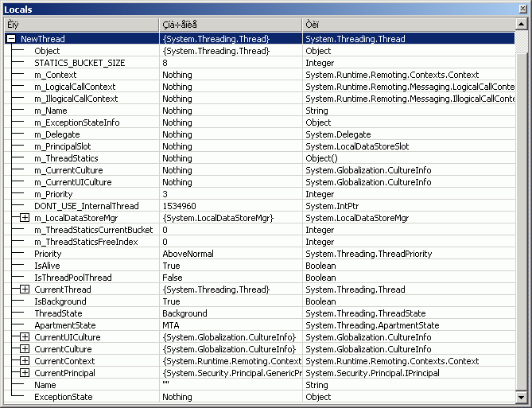This screenshot has width=532, height=408.
Task: Close the Locals window
Action: [523, 10]
